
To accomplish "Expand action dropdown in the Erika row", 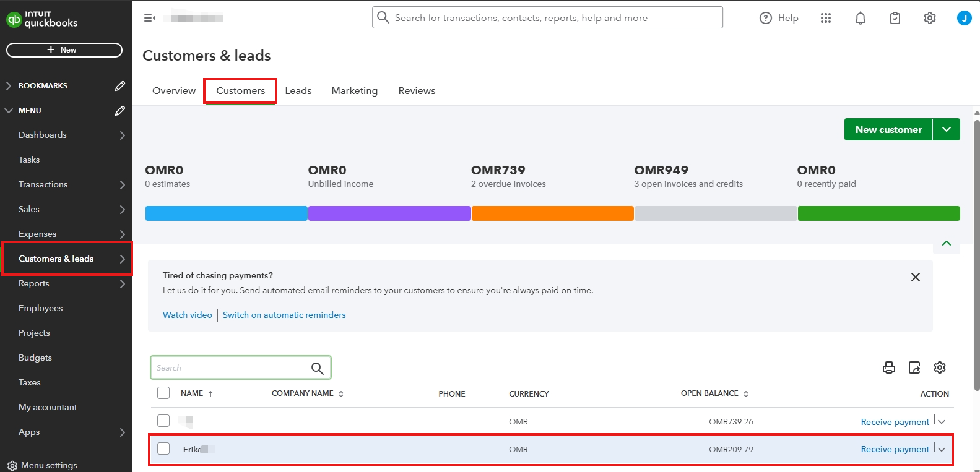I will 942,449.
